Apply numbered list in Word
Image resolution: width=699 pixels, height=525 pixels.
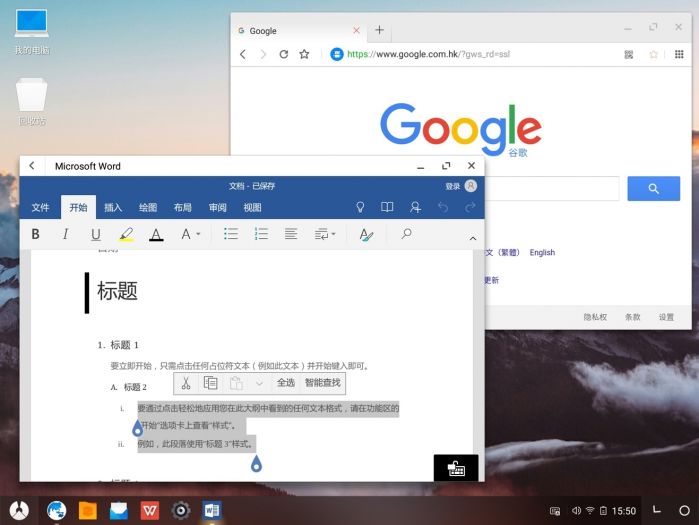point(261,234)
